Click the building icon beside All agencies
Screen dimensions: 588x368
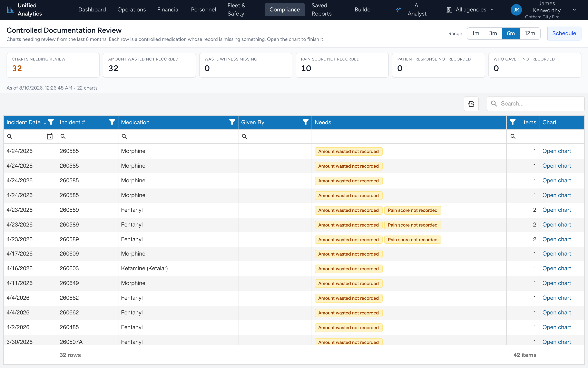449,10
